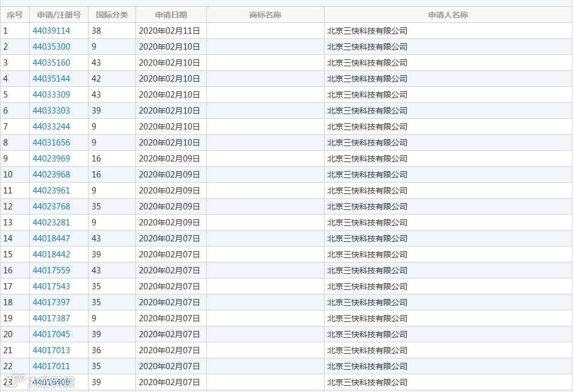Select date cell in row 5
The width and height of the screenshot is (573, 392).
click(x=171, y=95)
